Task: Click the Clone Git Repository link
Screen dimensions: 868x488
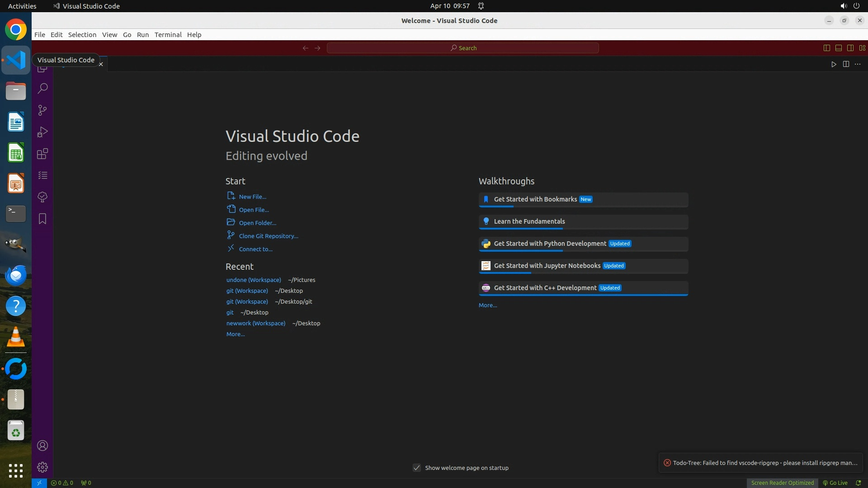Action: coord(269,236)
